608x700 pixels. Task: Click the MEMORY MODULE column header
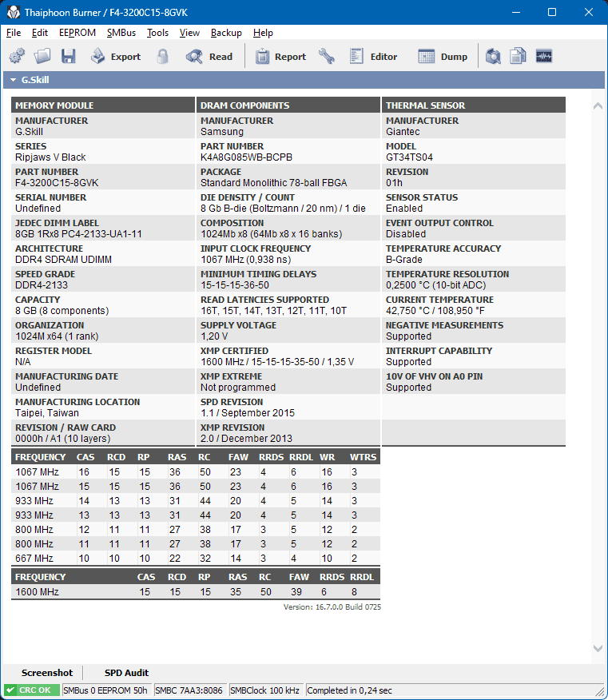[103, 105]
